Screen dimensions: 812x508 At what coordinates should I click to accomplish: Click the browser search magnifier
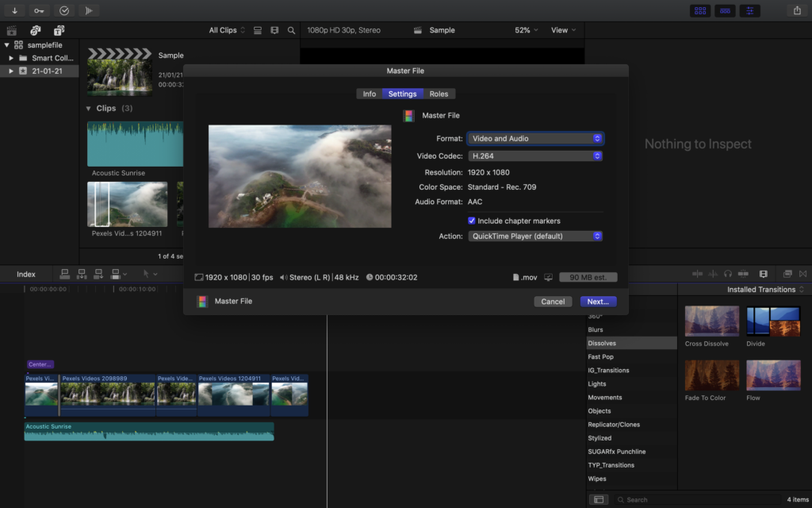click(x=291, y=29)
